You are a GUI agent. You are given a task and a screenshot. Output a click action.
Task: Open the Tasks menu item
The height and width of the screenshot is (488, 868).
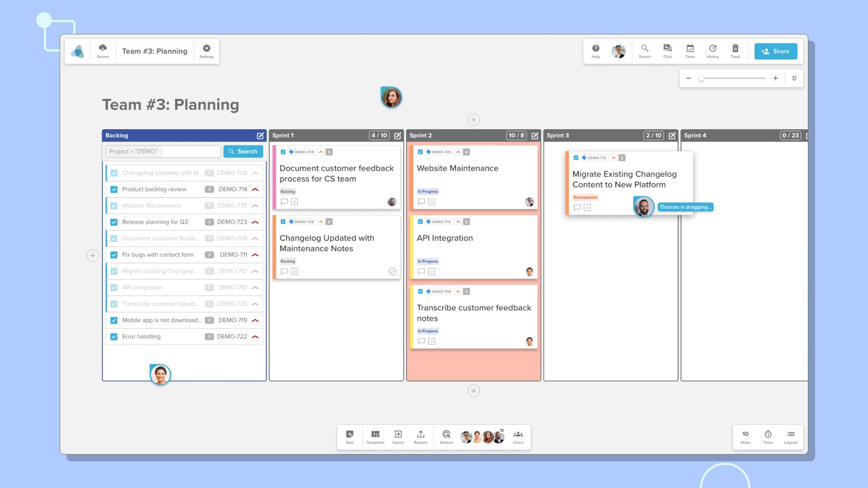(x=690, y=51)
